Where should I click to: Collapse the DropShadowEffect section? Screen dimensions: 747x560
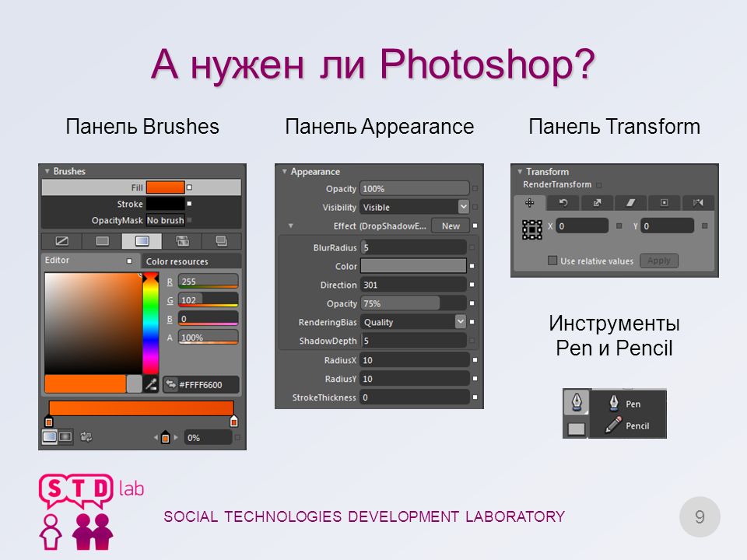point(290,226)
